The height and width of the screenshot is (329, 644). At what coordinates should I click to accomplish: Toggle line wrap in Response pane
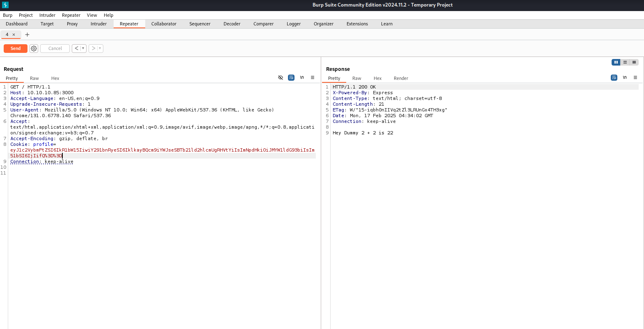click(614, 77)
